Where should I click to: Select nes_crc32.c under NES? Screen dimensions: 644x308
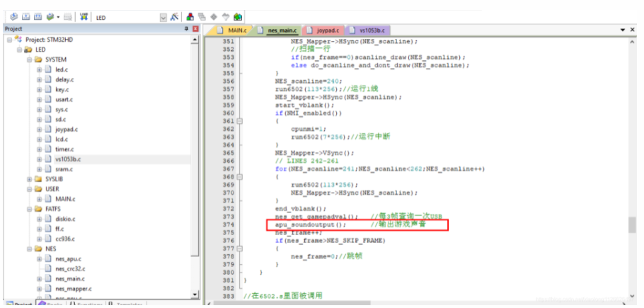(x=70, y=269)
